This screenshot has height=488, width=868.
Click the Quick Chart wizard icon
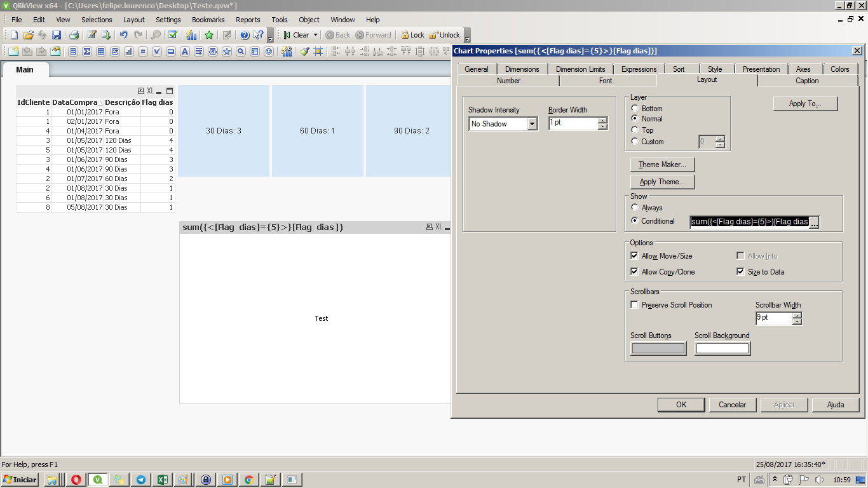[x=191, y=35]
